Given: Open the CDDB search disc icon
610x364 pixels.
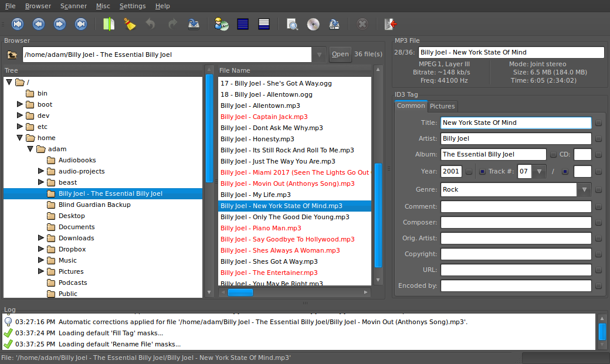Looking at the screenshot, I should click(313, 24).
